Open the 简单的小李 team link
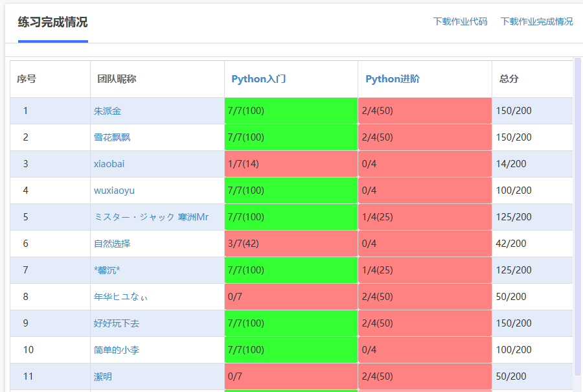This screenshot has height=392, width=583. [117, 350]
